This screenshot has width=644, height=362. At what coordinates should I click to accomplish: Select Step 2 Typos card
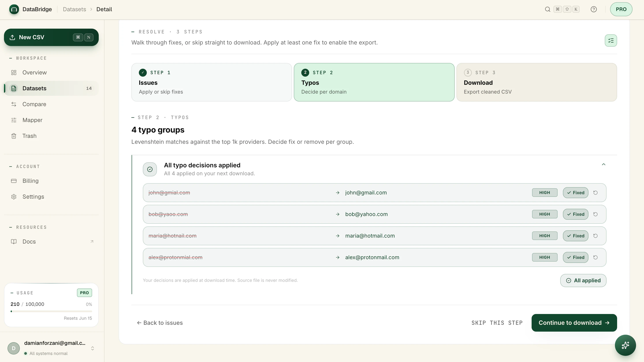click(x=374, y=82)
